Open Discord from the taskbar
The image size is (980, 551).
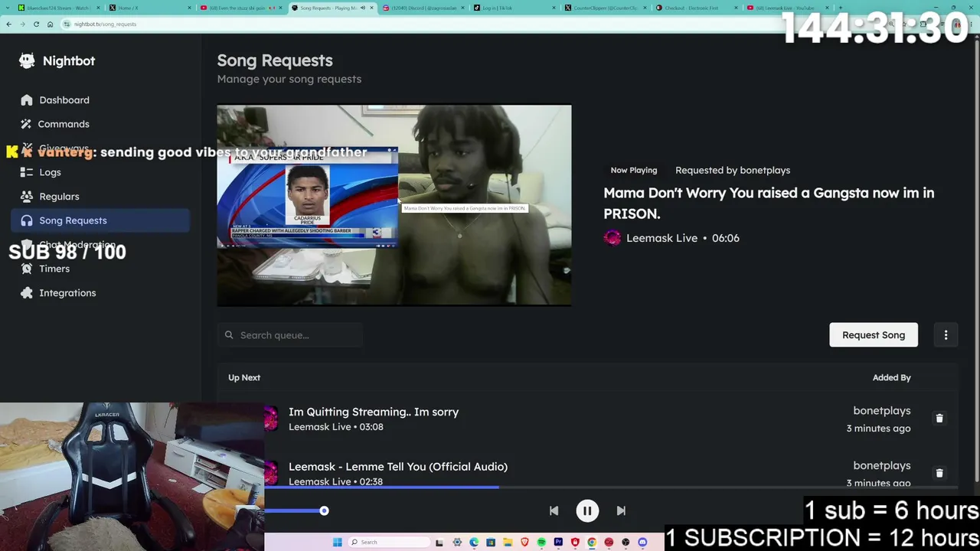pyautogui.click(x=642, y=543)
